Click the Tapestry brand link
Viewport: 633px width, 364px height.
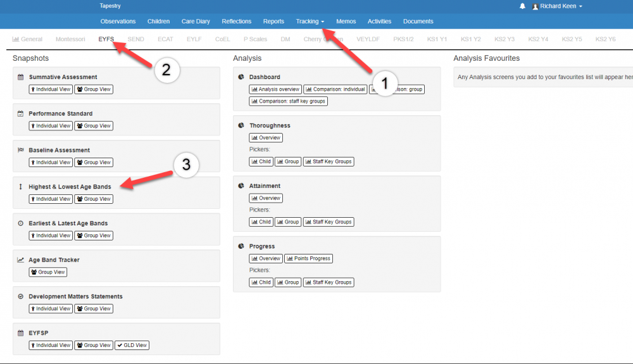(x=110, y=6)
